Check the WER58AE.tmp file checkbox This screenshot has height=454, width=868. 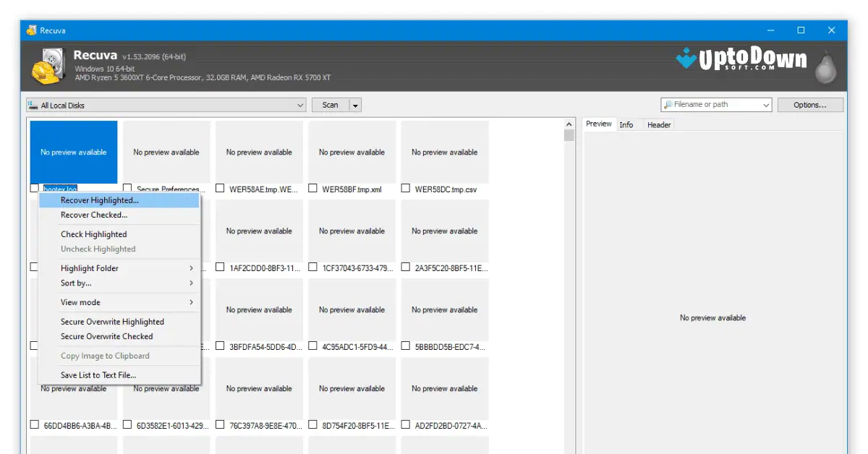coord(220,188)
